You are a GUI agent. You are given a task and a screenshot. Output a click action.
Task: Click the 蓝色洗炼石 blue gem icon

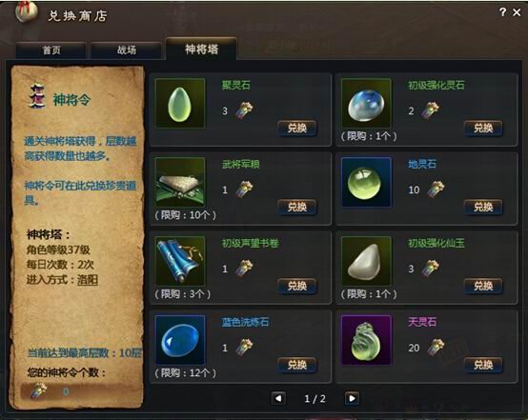coord(180,340)
